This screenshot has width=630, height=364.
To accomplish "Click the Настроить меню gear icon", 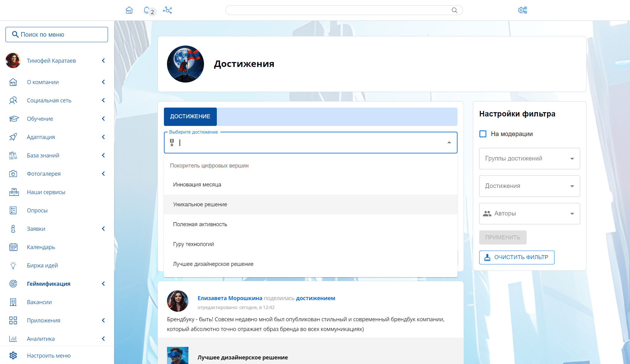I will point(13,355).
